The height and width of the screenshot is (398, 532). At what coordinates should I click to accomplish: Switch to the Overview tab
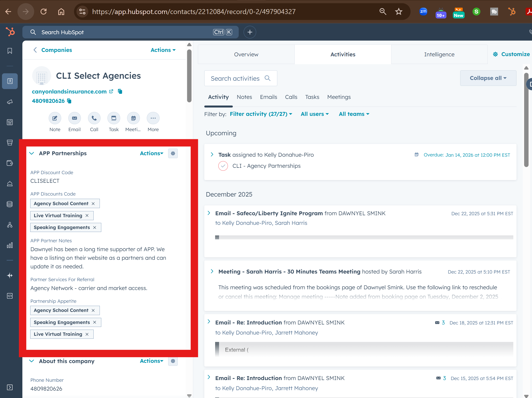pyautogui.click(x=246, y=54)
